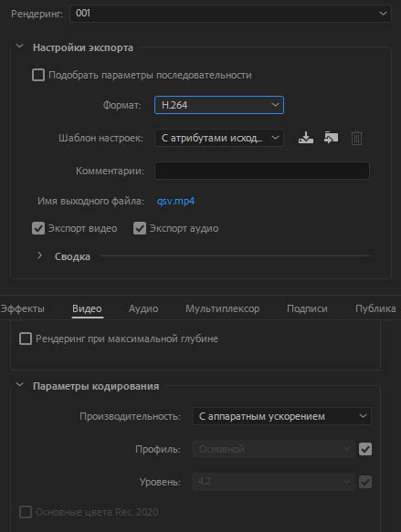Toggle the checkbox next to Уровень
Screen dimensions: 401x532
pos(365,482)
